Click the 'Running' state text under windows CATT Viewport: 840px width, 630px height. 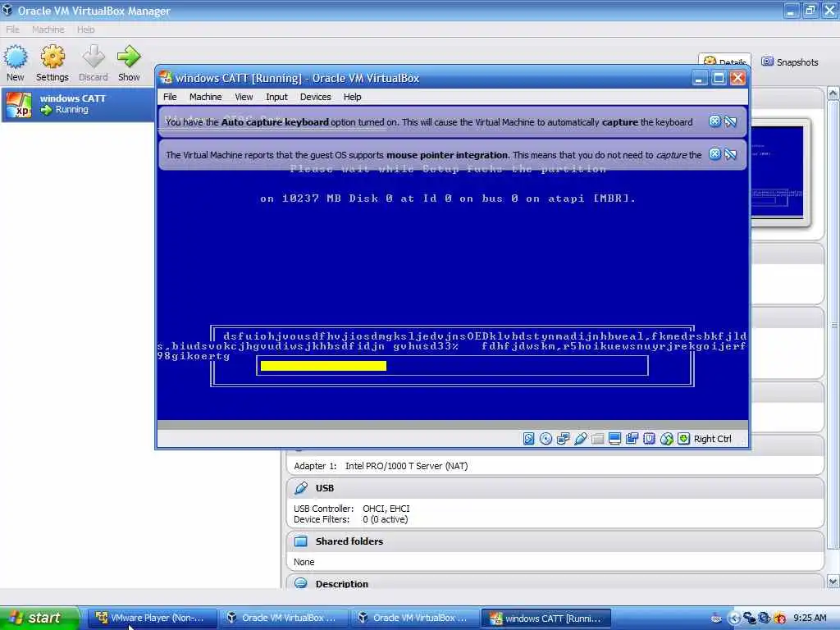72,109
